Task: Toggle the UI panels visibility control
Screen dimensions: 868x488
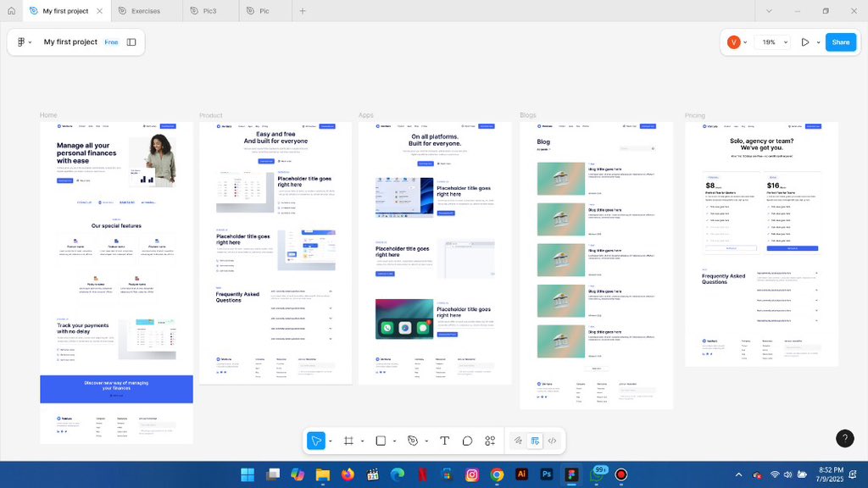Action: coord(535,441)
